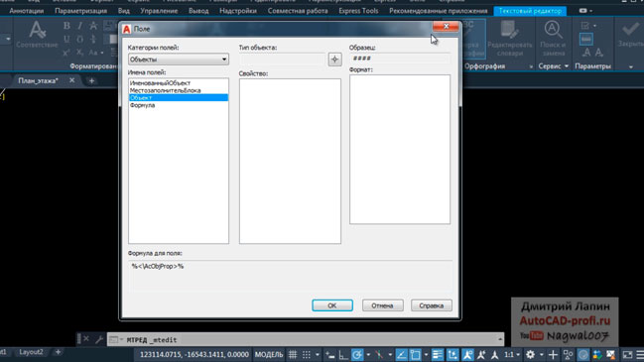Click the pick object crosshair button
The width and height of the screenshot is (644, 362).
click(334, 60)
